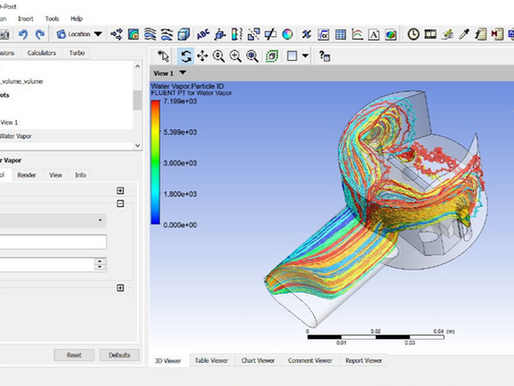
Task: Open the Location dropdown in toolbar
Action: 79,34
